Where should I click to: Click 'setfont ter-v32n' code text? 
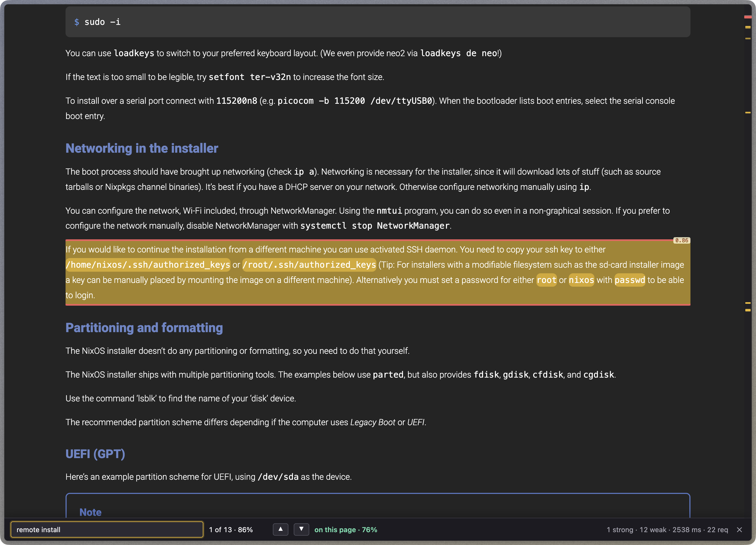(x=250, y=77)
